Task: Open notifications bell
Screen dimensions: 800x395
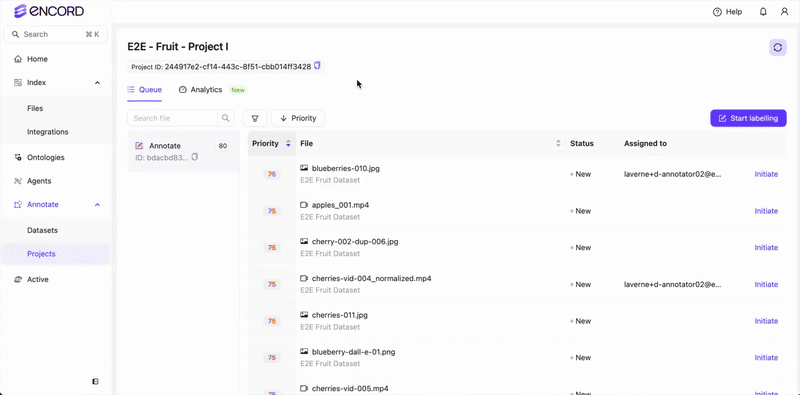Action: point(763,12)
